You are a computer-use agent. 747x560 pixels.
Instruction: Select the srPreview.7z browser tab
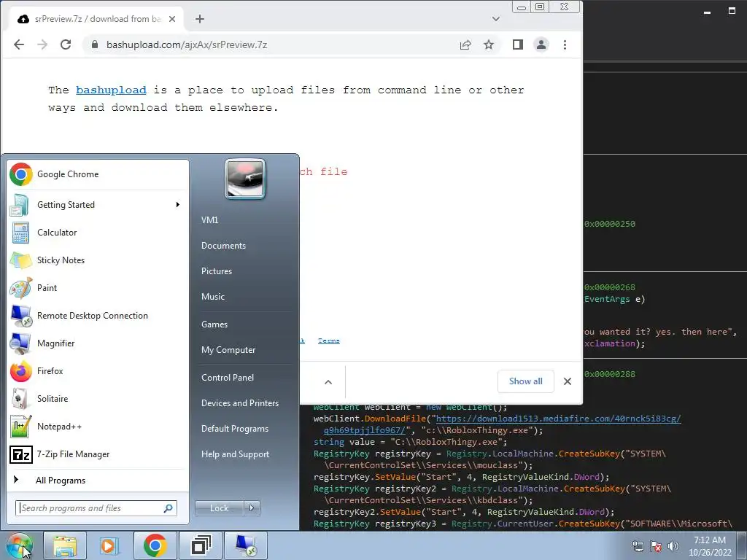[x=96, y=19]
